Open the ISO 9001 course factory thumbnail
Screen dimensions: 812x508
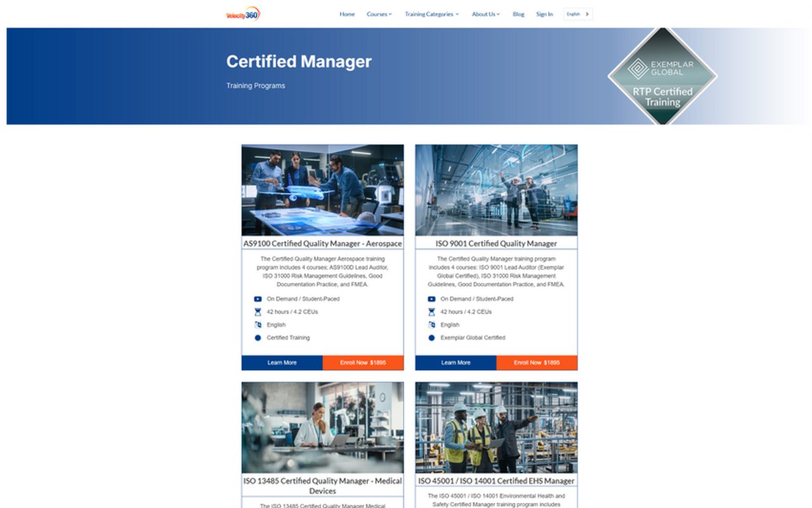(x=496, y=190)
